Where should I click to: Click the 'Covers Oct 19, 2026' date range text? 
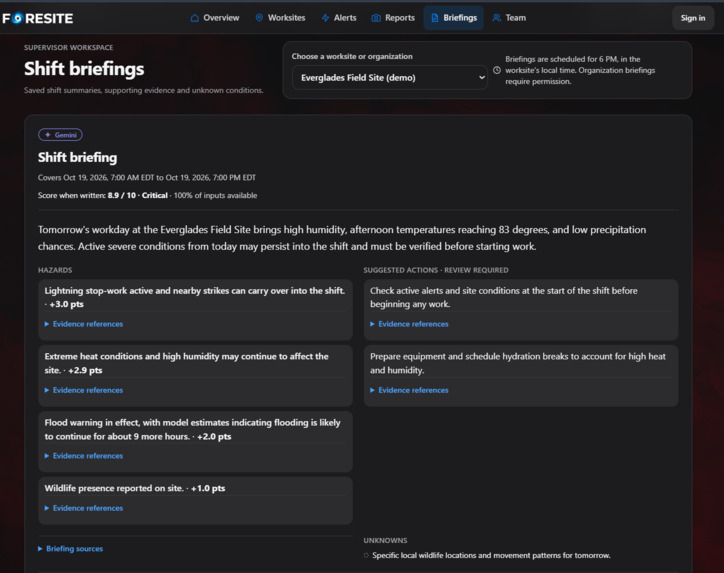[x=147, y=178]
